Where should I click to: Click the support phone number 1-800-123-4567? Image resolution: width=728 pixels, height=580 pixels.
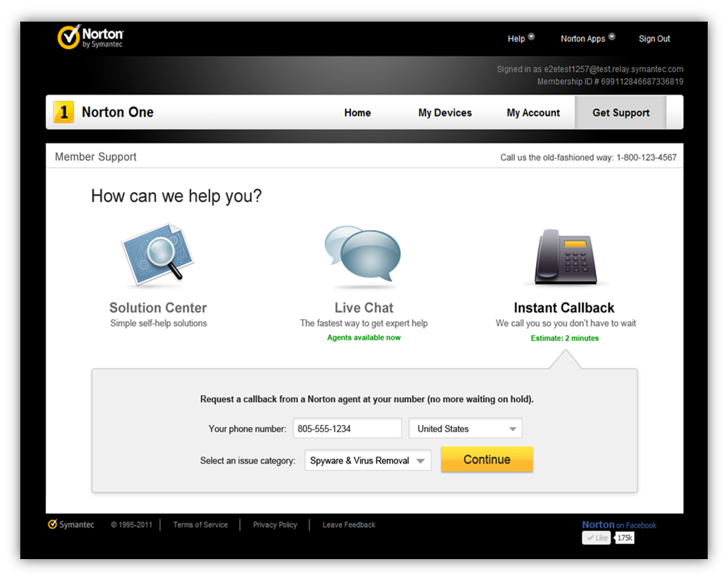(646, 158)
